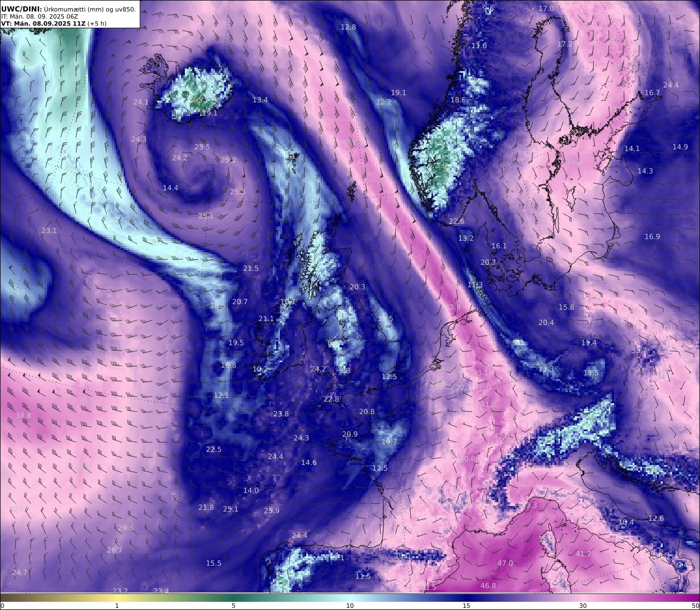700x610 pixels.
Task: Click the value 10.4 over Italy
Action: point(626,522)
